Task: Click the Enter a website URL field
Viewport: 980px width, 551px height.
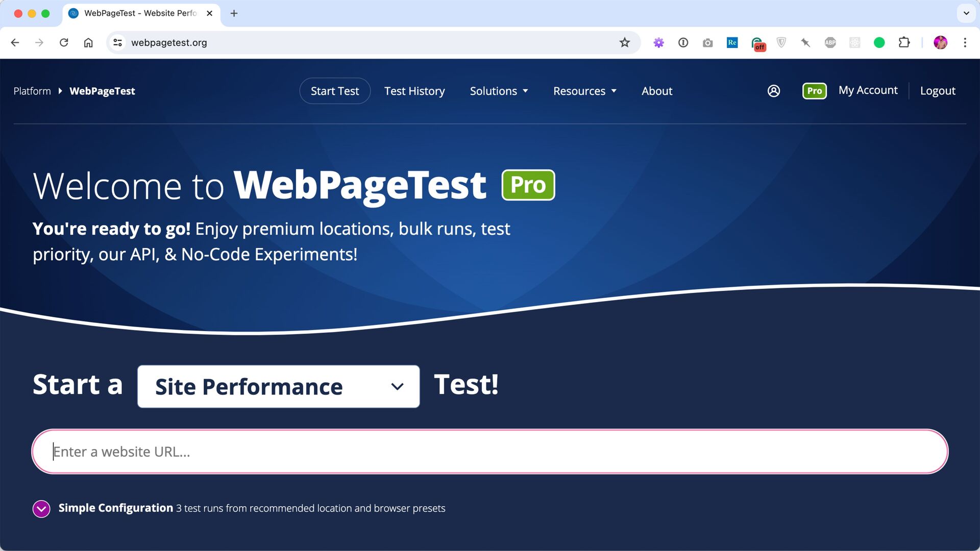Action: tap(490, 452)
